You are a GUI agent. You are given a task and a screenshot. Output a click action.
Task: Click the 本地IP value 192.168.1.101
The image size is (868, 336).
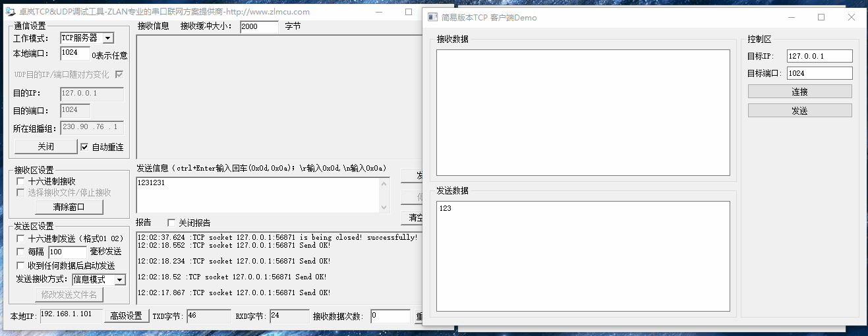point(71,316)
